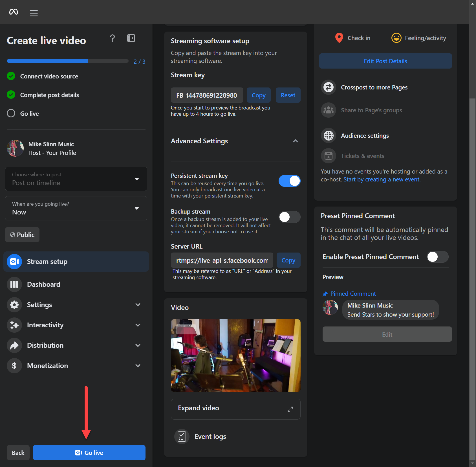Screen dimensions: 476x467
Task: Click the Feeling/activity smiley icon
Action: (396, 38)
